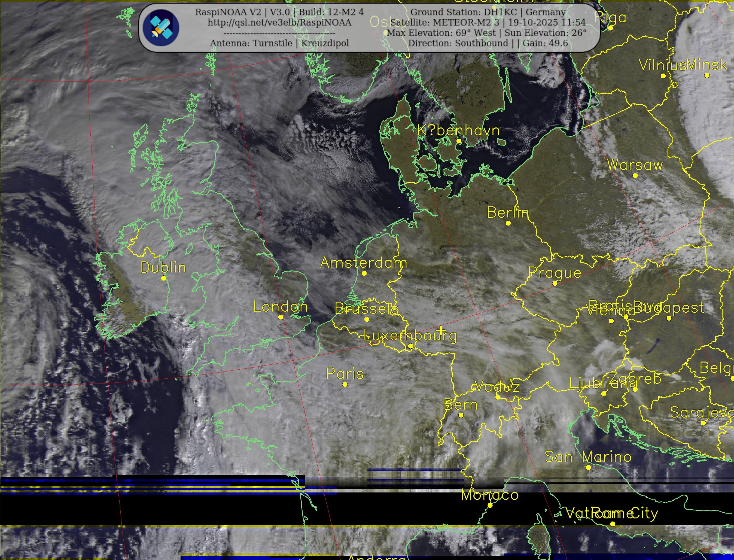Click the Prague city marker dot
Image resolution: width=734 pixels, height=560 pixels.
coord(555,284)
